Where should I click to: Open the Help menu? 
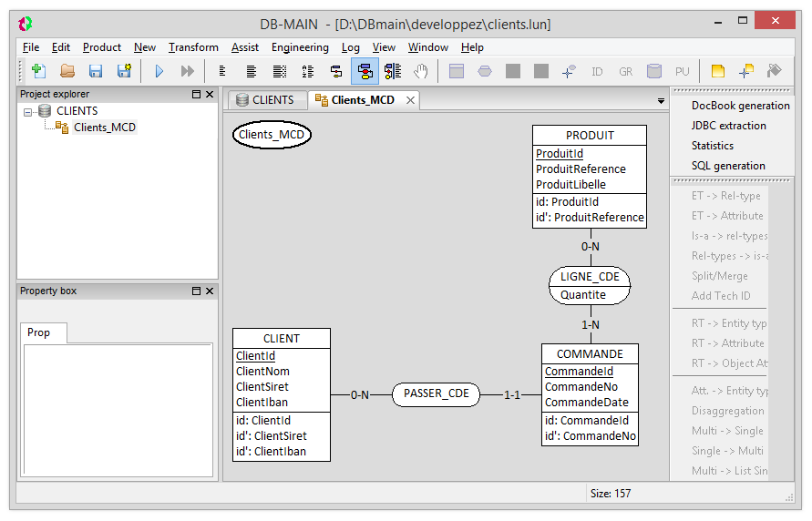pyautogui.click(x=472, y=47)
